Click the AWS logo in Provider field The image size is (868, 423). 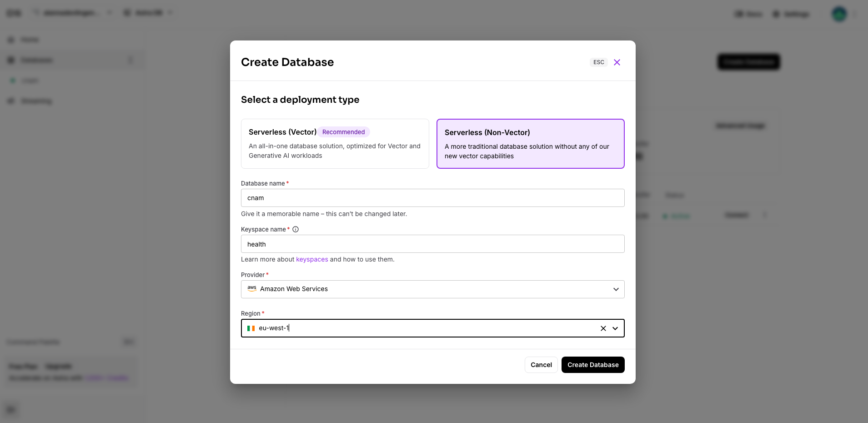point(252,289)
